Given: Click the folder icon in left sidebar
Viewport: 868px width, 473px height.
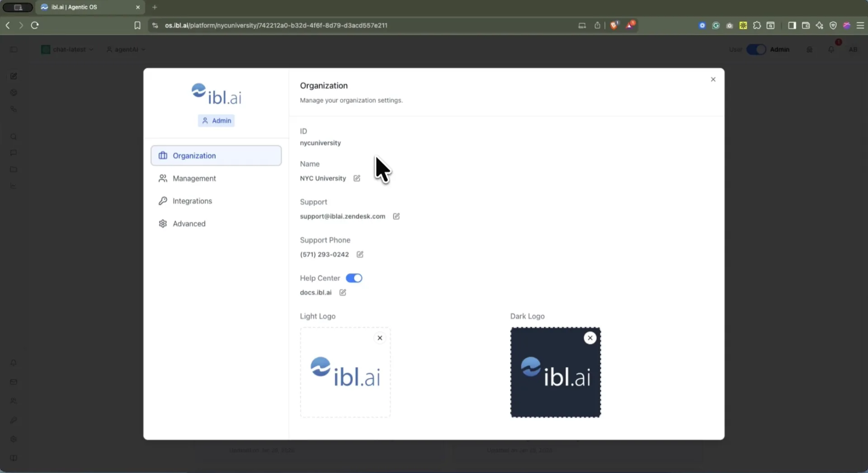Looking at the screenshot, I should click(x=14, y=169).
